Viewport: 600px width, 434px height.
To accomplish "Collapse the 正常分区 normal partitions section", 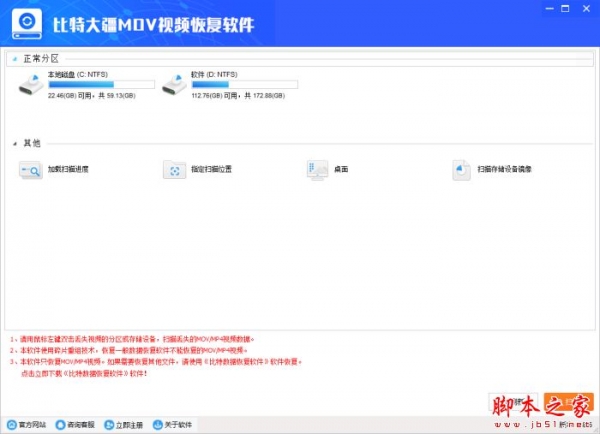I will pos(15,59).
